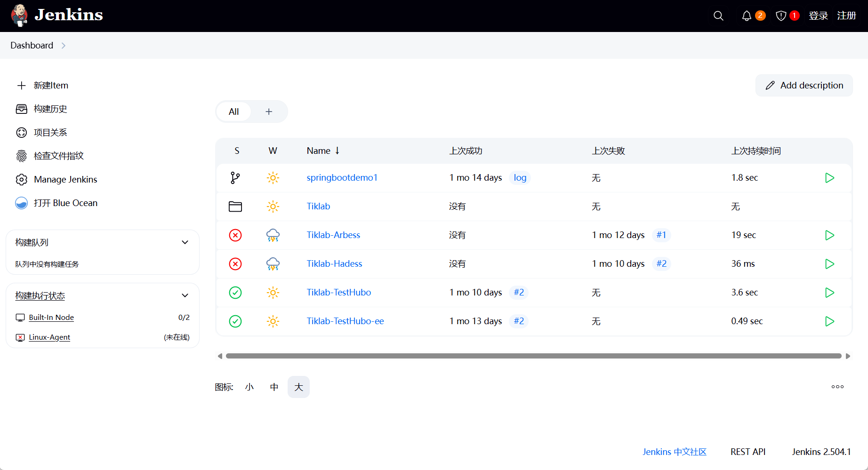This screenshot has width=868, height=470.
Task: Click the failed status icon for Tiklab-Hadess
Action: click(x=235, y=264)
